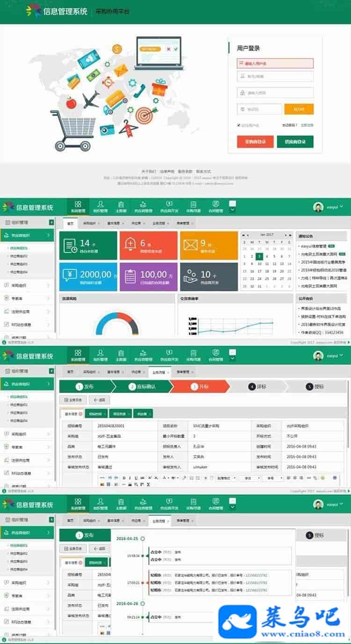
Task: Click the purple clipboard tile showing 100,00
Action: click(x=148, y=276)
